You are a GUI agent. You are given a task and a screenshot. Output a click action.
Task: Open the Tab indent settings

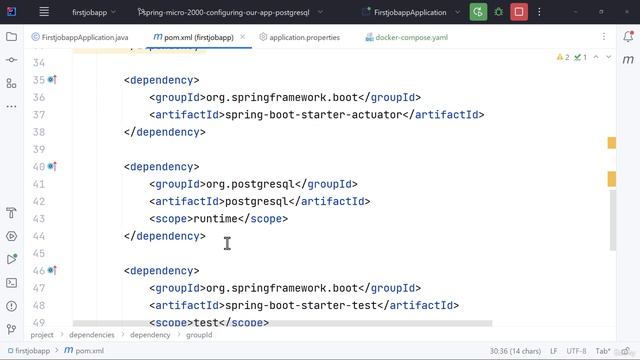603,351
